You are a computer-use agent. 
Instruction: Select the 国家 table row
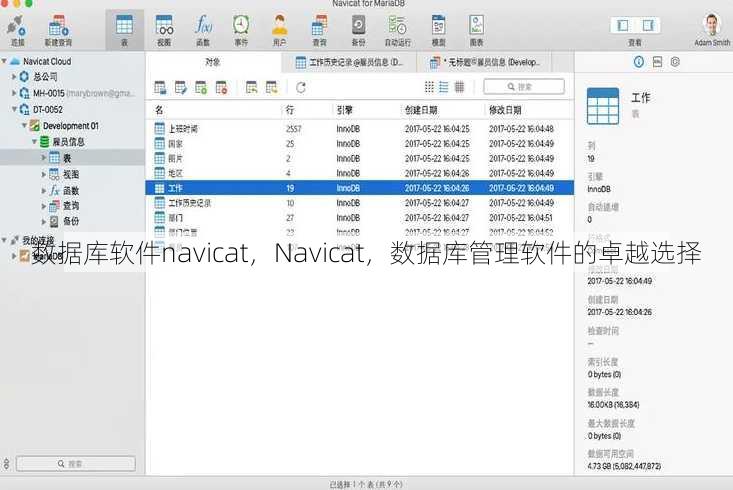(x=359, y=144)
